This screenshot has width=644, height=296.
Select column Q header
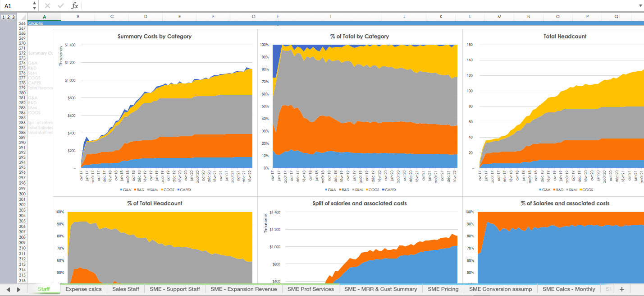click(x=617, y=17)
